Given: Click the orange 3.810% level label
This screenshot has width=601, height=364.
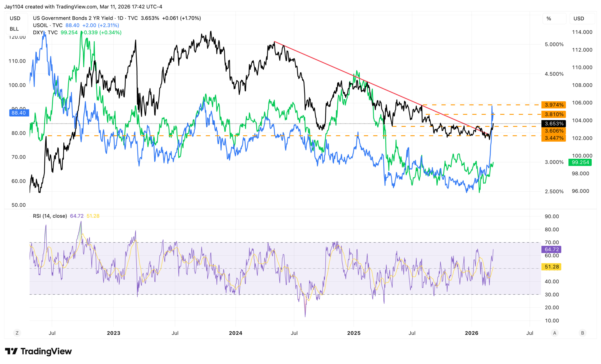Looking at the screenshot, I should tap(554, 114).
